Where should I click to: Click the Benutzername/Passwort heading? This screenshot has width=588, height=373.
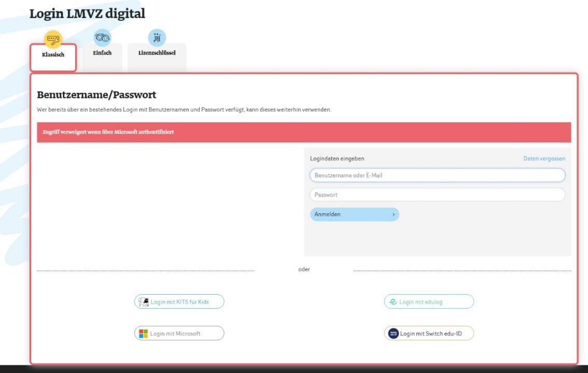point(96,95)
